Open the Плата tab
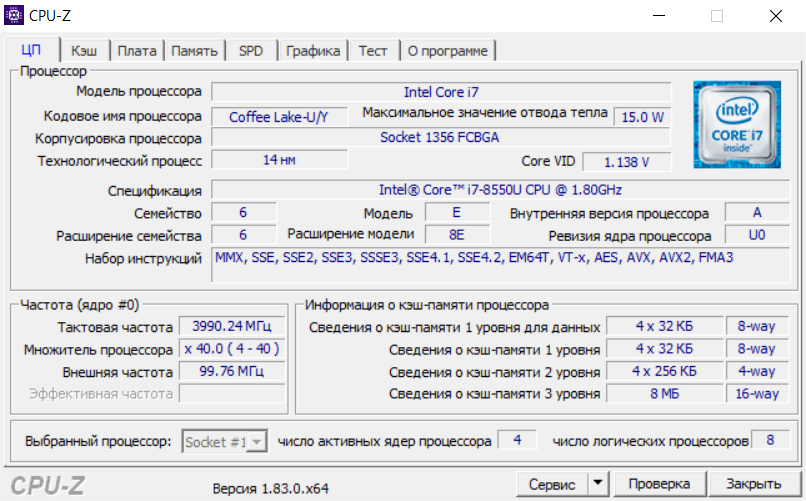 [x=137, y=51]
